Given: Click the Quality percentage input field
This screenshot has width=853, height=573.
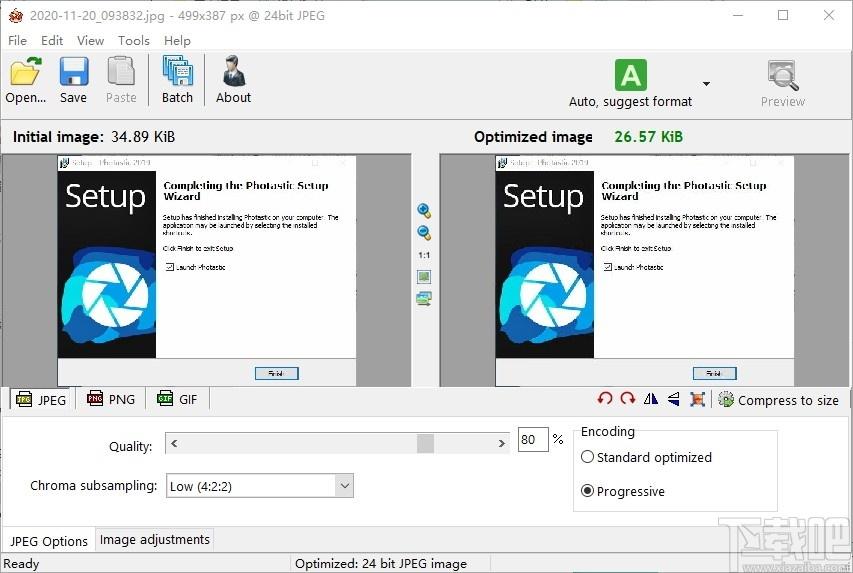Looking at the screenshot, I should click(533, 440).
